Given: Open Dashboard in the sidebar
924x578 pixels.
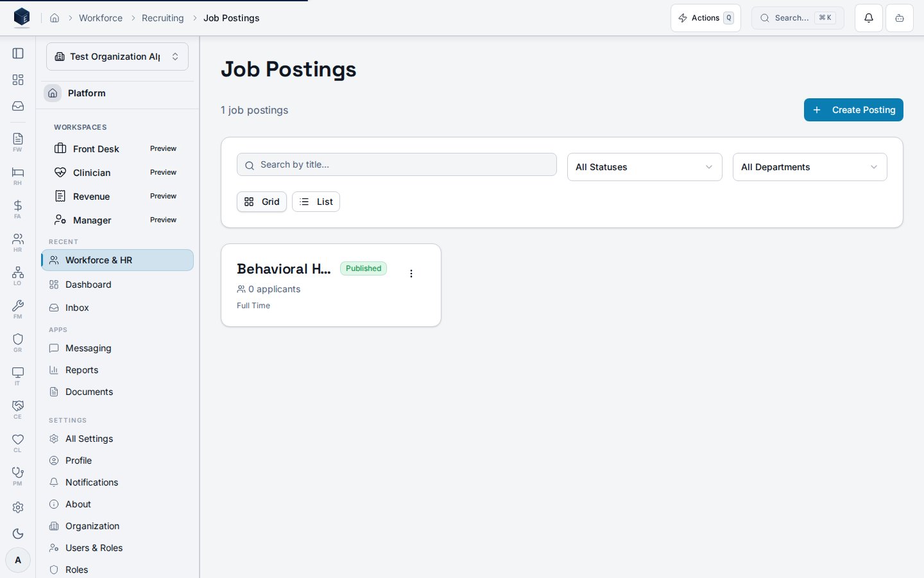Looking at the screenshot, I should [117, 285].
